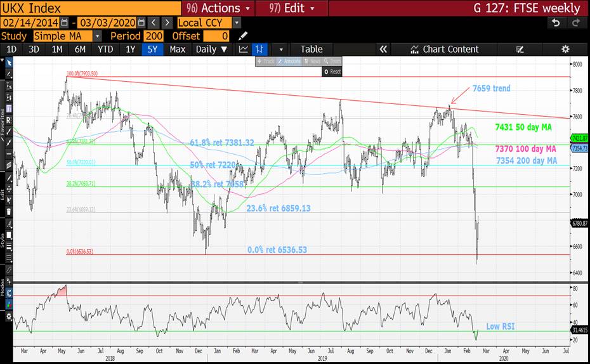
Task: Select the move crosshair tool in Edit section
Action: [9, 189]
